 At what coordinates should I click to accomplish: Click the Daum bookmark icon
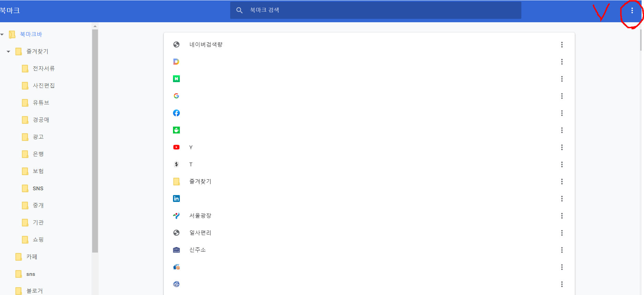176,62
